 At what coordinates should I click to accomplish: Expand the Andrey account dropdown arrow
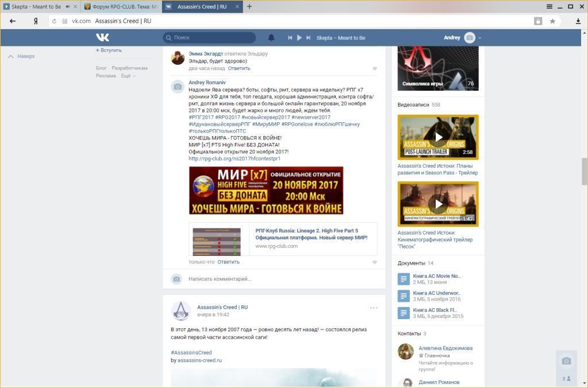479,38
